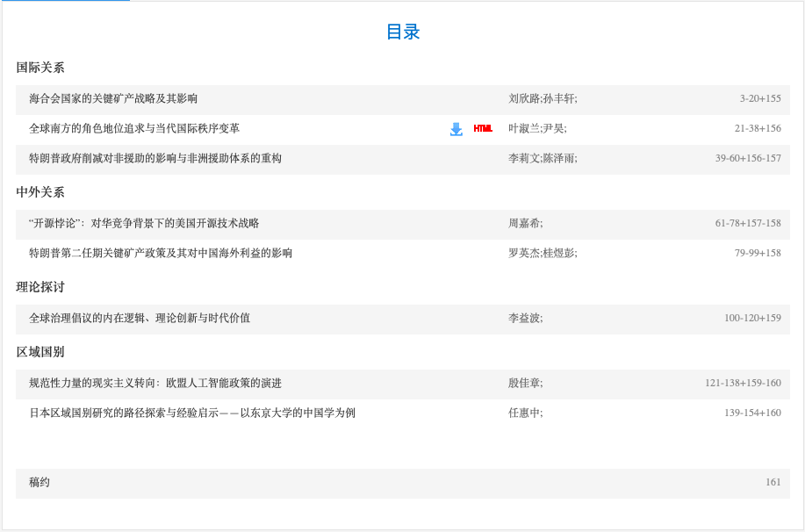Open the 欧盟人工智能政策的演进 article

pyautogui.click(x=155, y=384)
